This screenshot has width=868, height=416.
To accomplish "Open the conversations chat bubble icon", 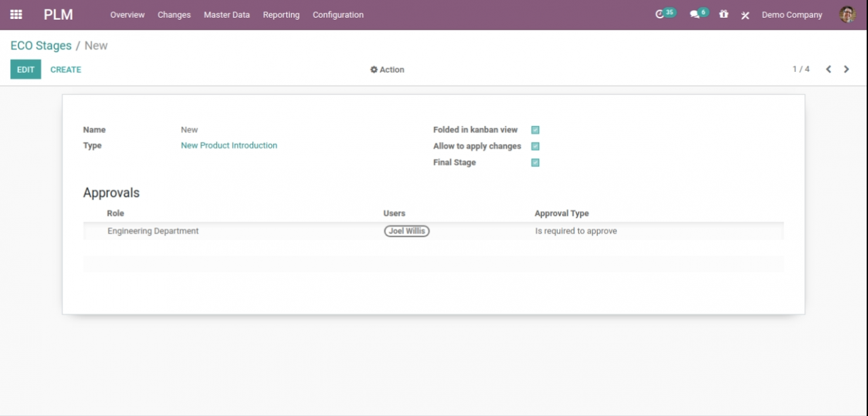I will (694, 14).
